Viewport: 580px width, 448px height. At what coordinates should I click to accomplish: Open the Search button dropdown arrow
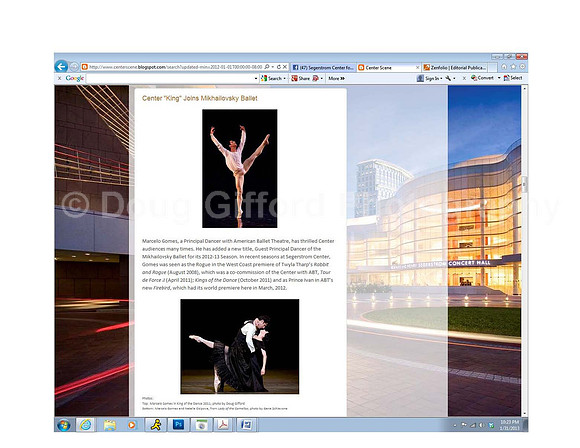coord(284,78)
